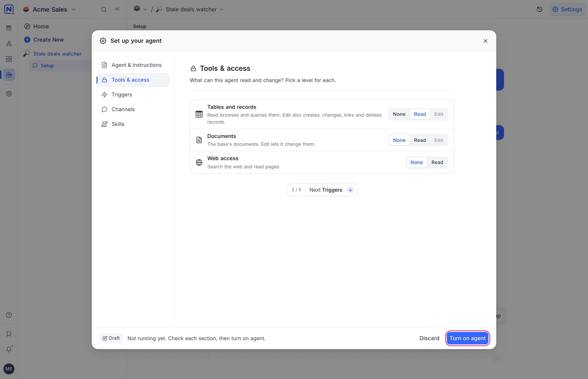The height and width of the screenshot is (379, 588).
Task: Click the ME user avatar
Action: (9, 369)
